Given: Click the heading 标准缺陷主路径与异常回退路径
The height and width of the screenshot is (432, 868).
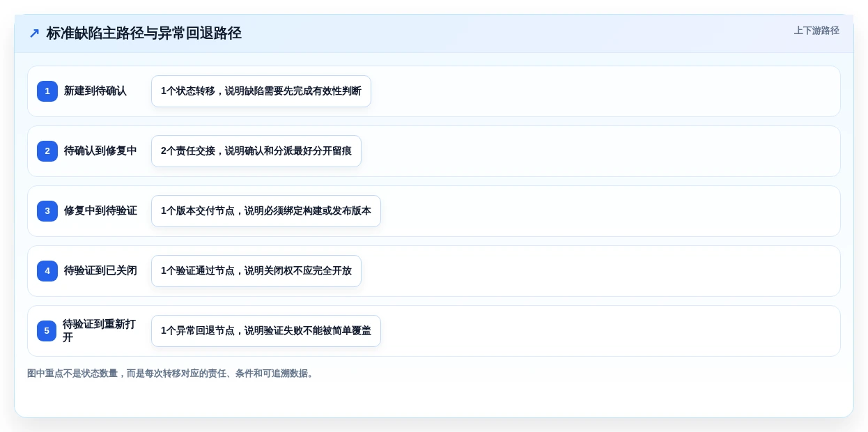Looking at the screenshot, I should coord(144,33).
